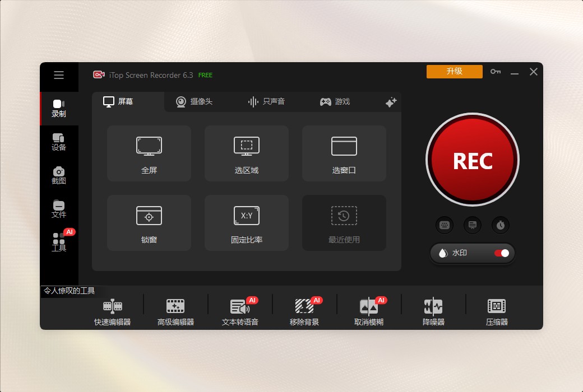Image resolution: width=583 pixels, height=392 pixels.
Task: Choose 选区域 to record a region
Action: pos(246,153)
